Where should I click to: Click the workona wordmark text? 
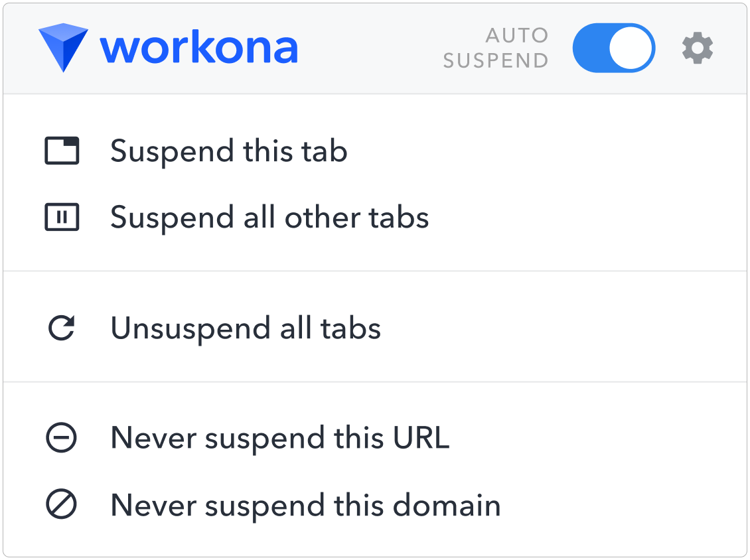coord(199,46)
